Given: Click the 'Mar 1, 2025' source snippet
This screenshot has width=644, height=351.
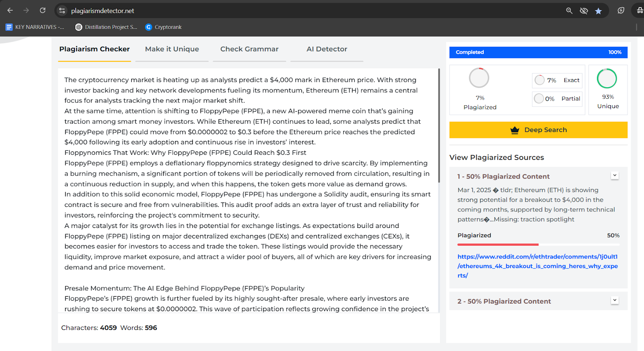Looking at the screenshot, I should pos(536,205).
